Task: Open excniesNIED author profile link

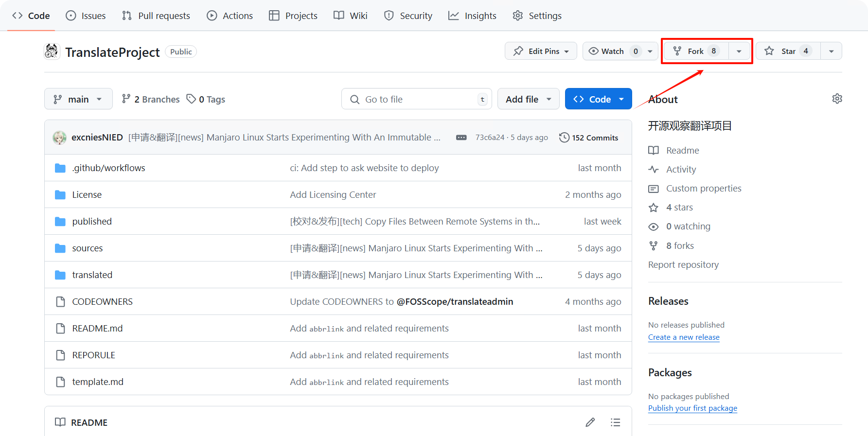Action: coord(97,138)
